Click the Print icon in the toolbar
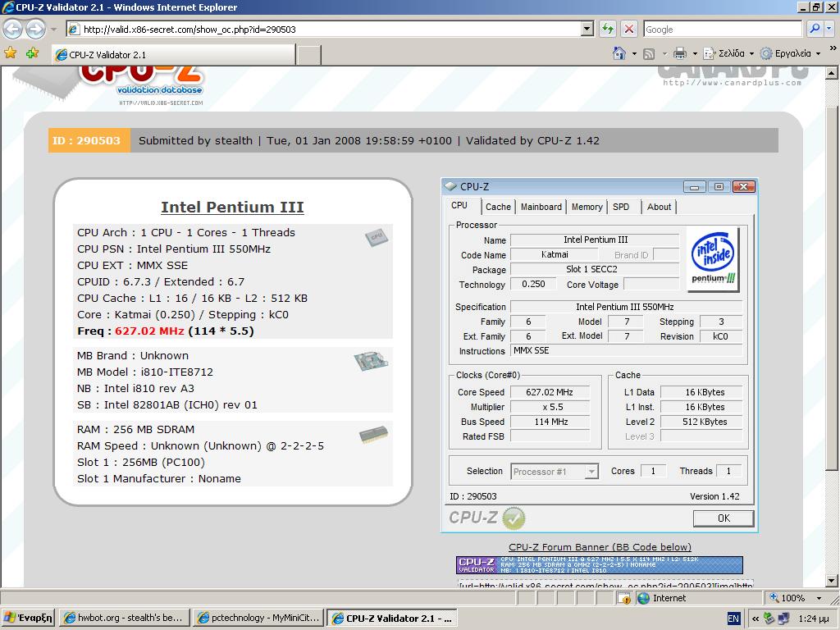840x630 pixels. [680, 53]
